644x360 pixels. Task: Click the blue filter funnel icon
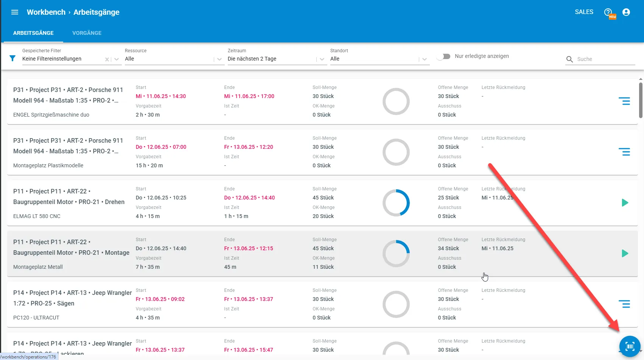coord(12,58)
